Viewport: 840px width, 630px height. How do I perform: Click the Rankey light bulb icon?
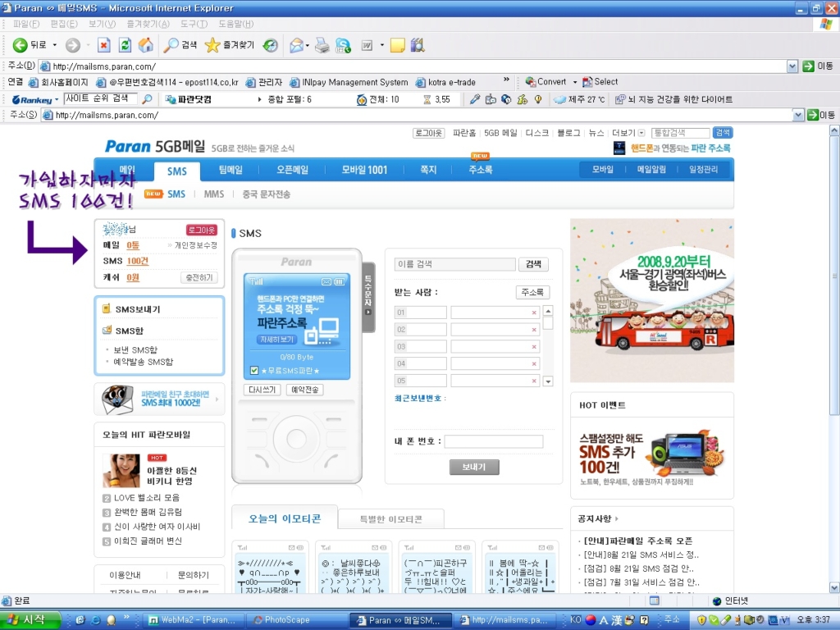tap(538, 99)
